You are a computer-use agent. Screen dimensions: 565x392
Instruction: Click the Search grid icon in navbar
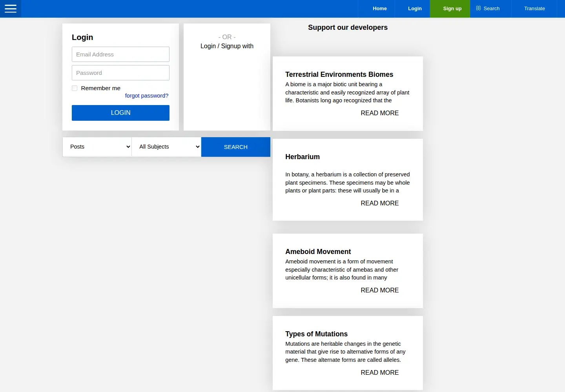tap(478, 8)
